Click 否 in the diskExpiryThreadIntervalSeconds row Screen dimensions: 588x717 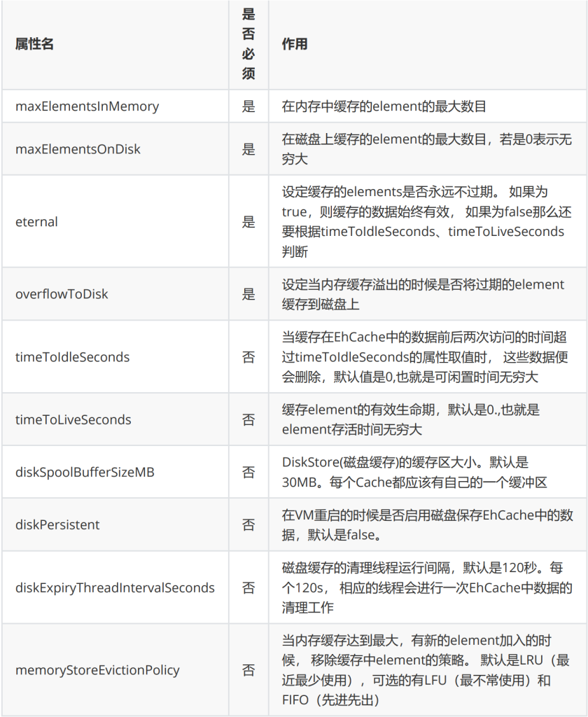[248, 587]
